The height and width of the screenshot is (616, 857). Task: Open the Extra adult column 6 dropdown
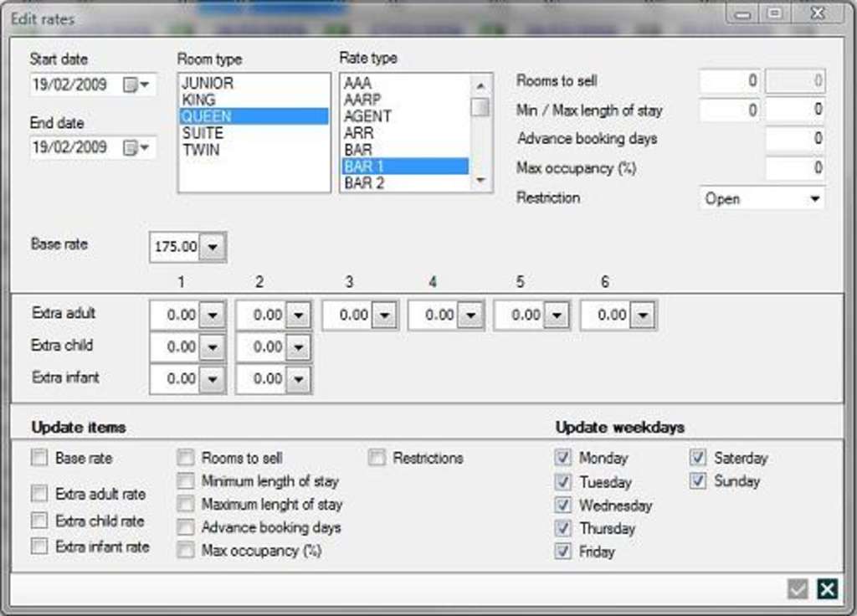[x=643, y=316]
